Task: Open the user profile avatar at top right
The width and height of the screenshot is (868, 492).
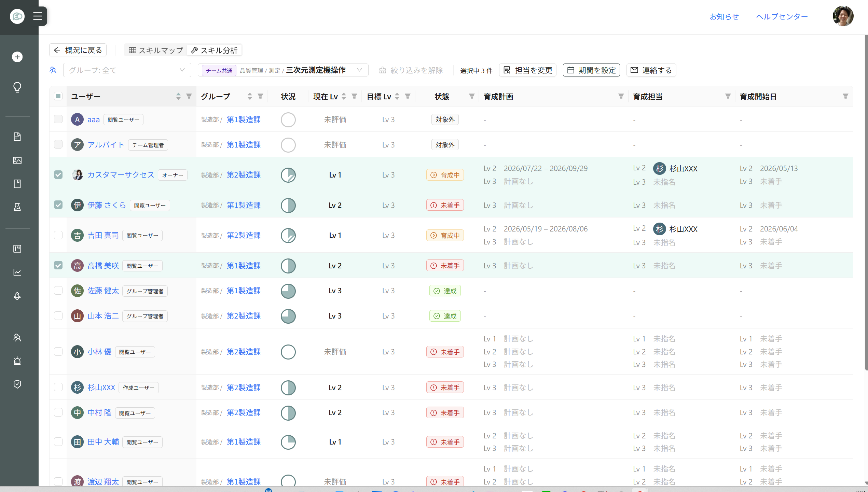Action: click(x=843, y=16)
